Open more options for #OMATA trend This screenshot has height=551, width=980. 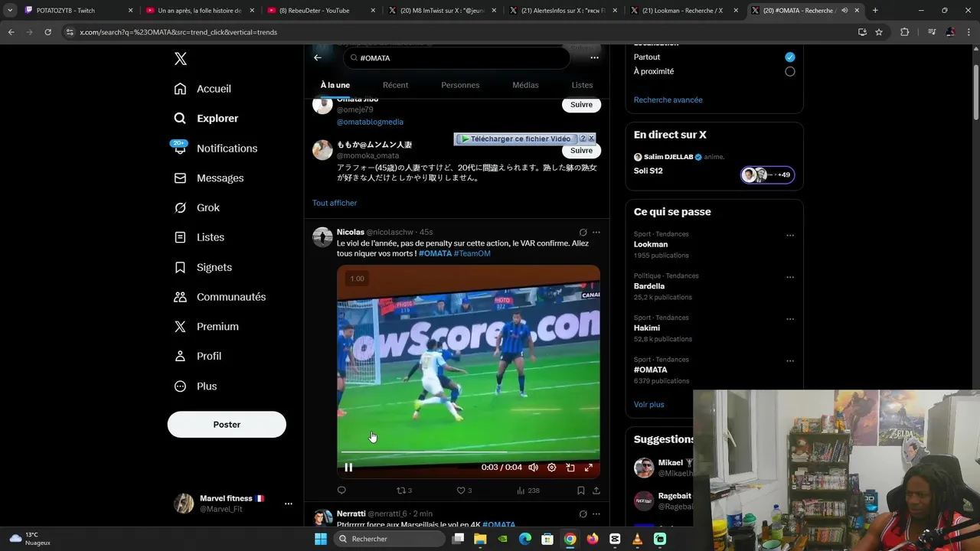790,361
